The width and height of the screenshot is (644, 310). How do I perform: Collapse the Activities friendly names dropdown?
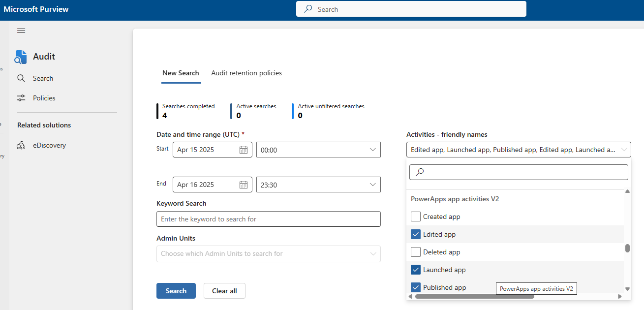coord(624,150)
